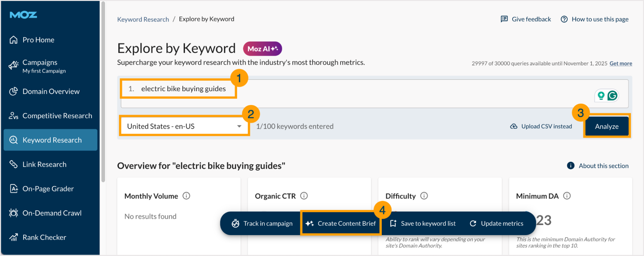Viewport: 644px width, 256px height.
Task: Select Domain Overview from sidebar
Action: coord(51,91)
